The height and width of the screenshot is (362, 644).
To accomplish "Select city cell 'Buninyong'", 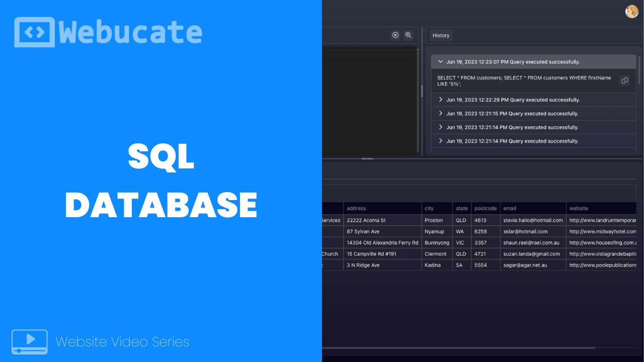I will tap(437, 243).
